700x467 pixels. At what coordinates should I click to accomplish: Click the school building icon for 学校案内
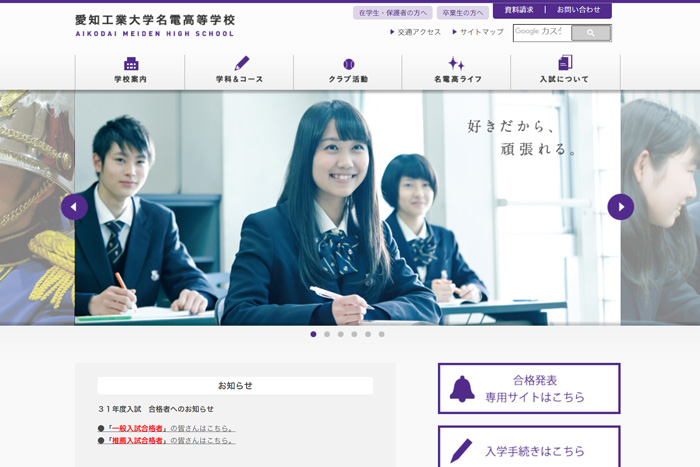(x=130, y=63)
